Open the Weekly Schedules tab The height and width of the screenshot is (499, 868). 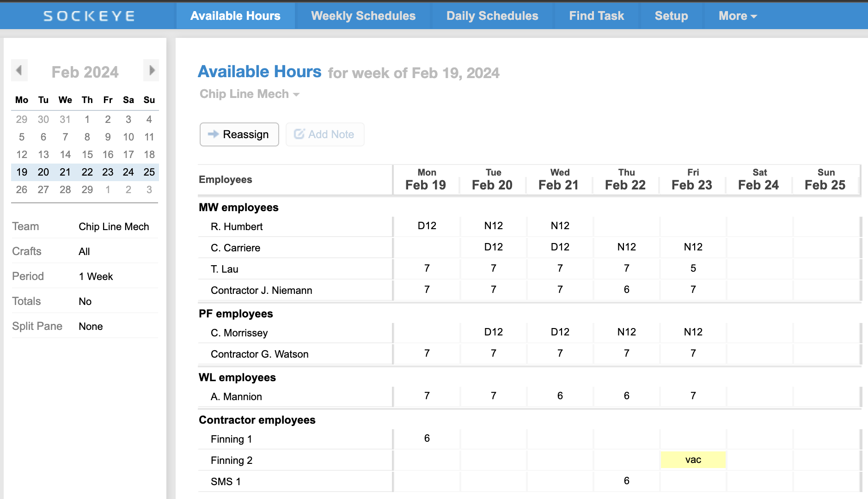tap(363, 16)
